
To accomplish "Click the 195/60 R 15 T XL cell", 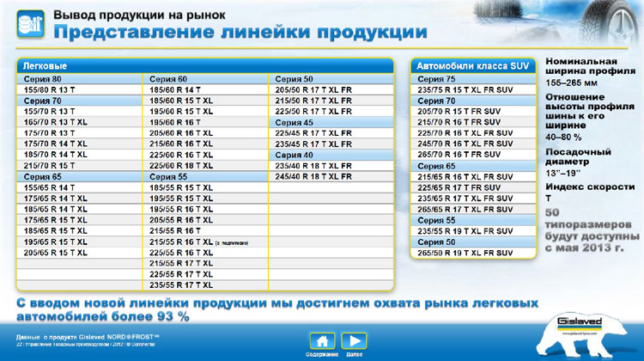I will (x=205, y=112).
